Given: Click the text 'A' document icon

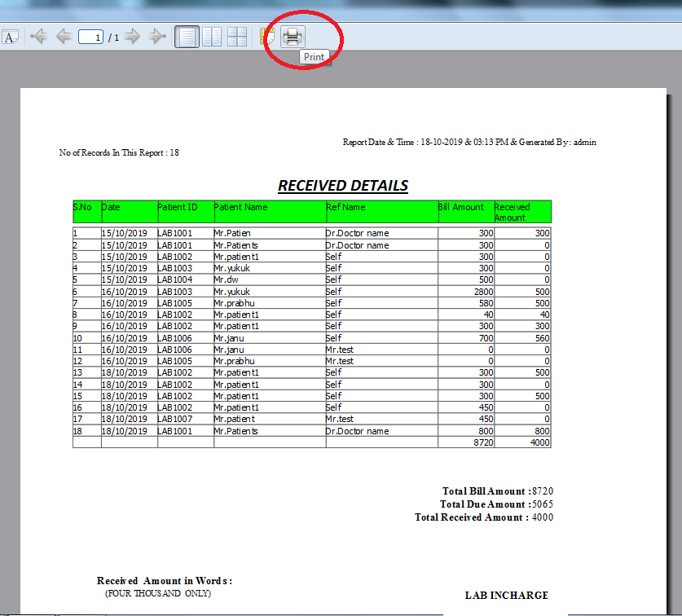Looking at the screenshot, I should tap(10, 37).
